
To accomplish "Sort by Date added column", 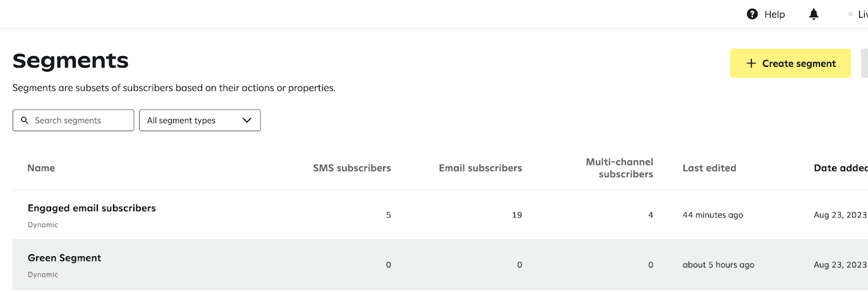I will (x=840, y=168).
